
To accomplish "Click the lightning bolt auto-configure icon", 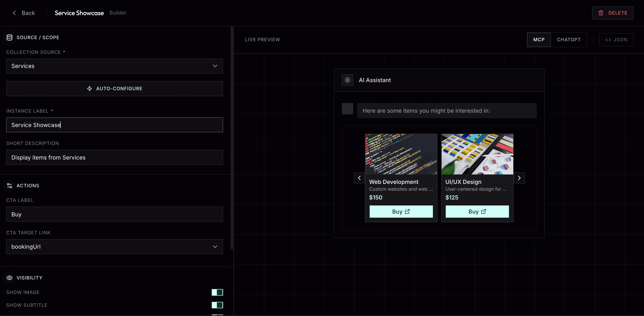I will click(x=90, y=89).
